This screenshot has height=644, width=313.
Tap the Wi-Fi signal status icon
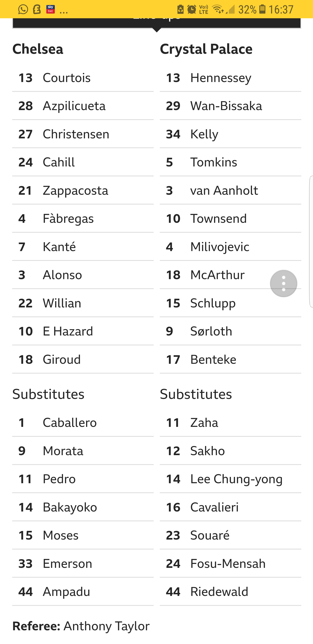click(x=218, y=10)
